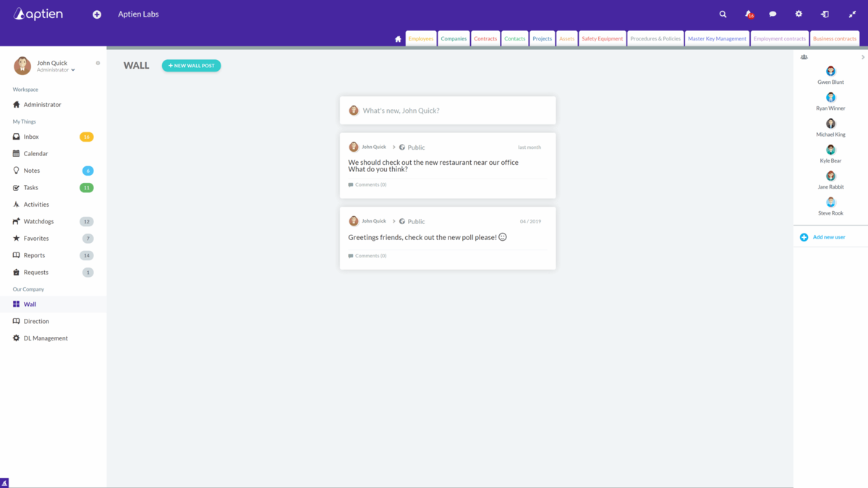
Task: Open Comments (0) on restaurant post
Action: 367,185
